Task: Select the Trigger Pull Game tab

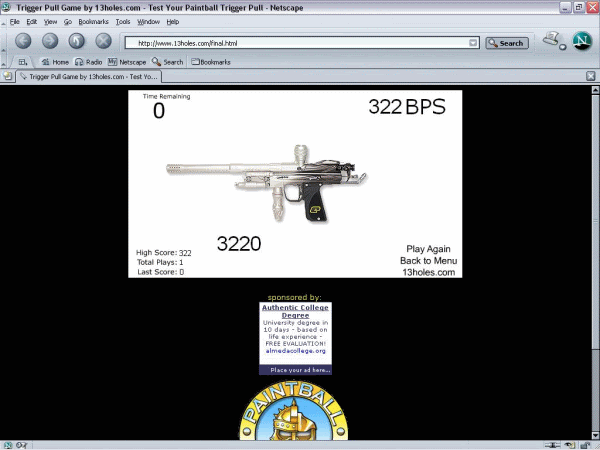Action: coord(89,77)
